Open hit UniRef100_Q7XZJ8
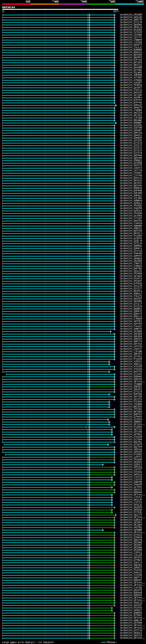Viewport: 146px width, 644px height. pos(131,22)
